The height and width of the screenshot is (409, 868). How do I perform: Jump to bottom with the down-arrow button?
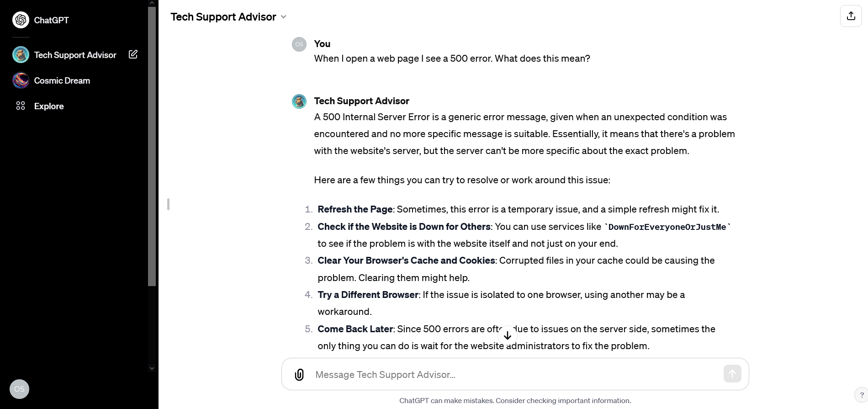(507, 335)
